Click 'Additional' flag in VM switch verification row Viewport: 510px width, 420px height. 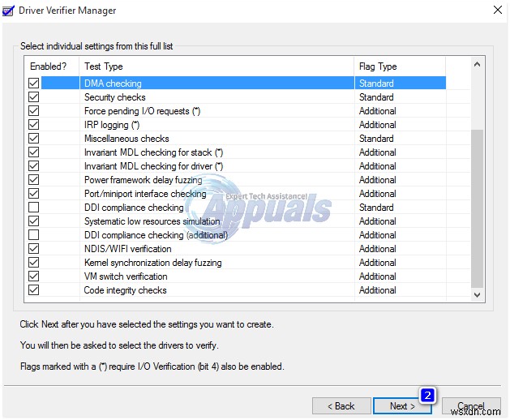coord(377,276)
